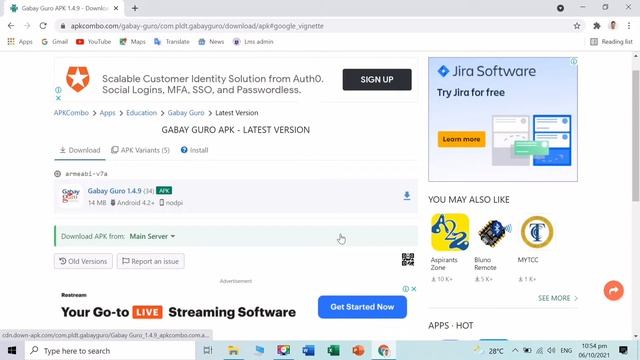Open File Explorer from the taskbar
This screenshot has width=640, height=360.
click(x=233, y=350)
